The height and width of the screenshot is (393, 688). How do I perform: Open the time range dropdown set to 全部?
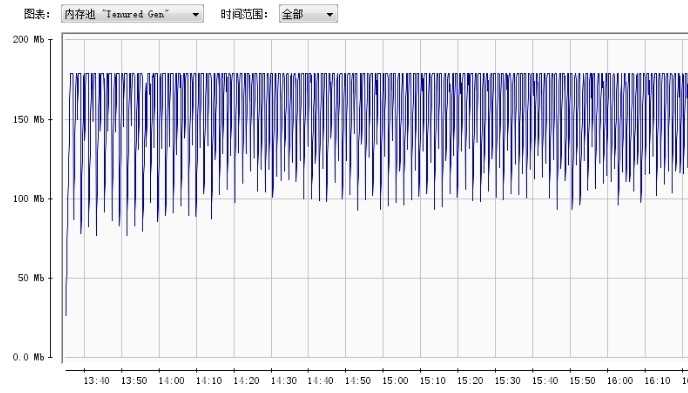308,14
